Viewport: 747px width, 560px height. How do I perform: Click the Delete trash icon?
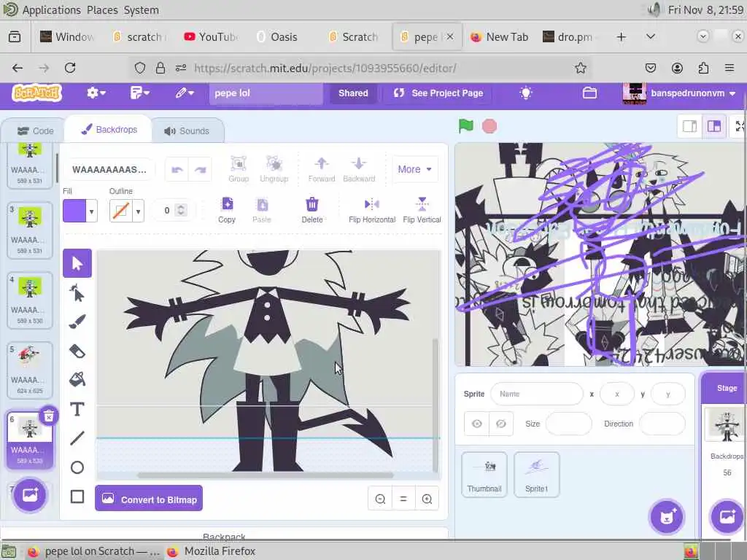pyautogui.click(x=312, y=204)
